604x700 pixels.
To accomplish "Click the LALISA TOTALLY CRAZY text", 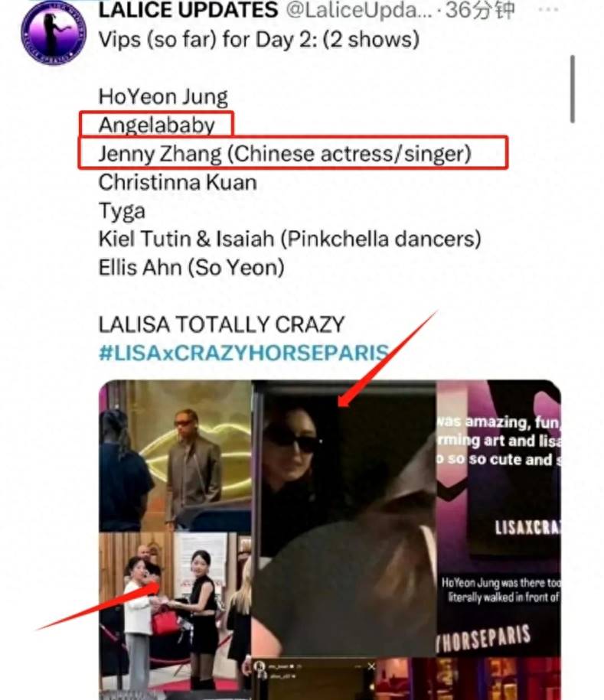I will [221, 324].
